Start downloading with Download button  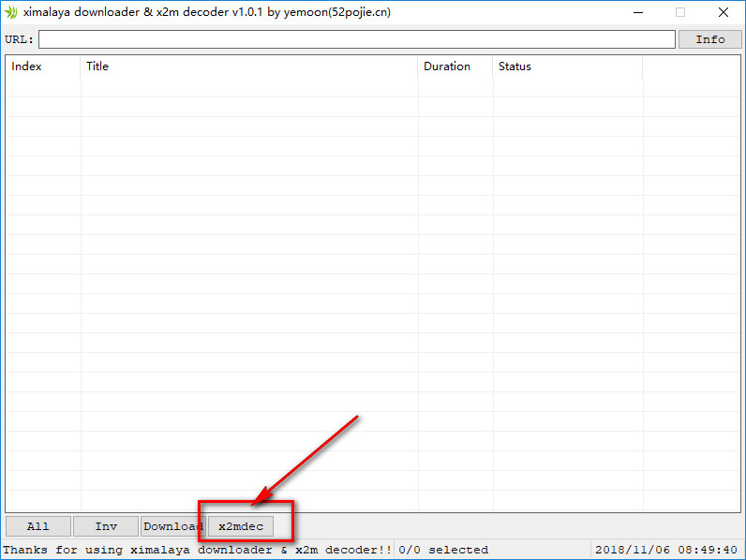173,526
